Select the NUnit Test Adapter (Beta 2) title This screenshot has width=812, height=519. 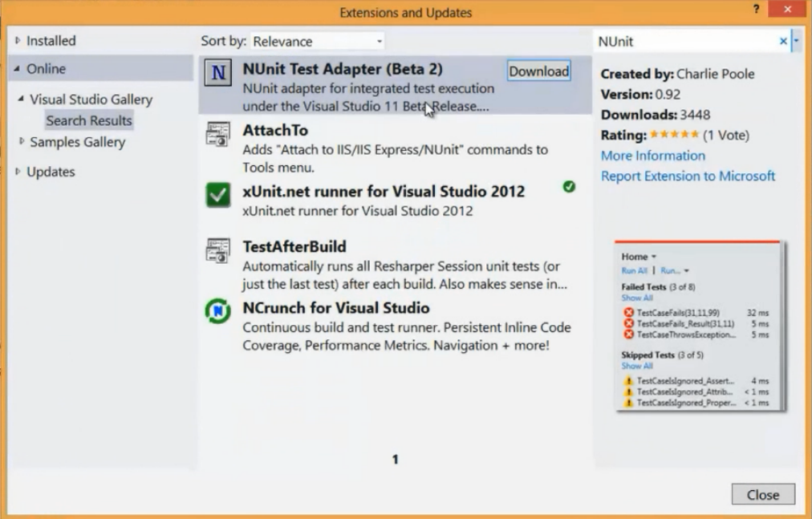point(343,69)
